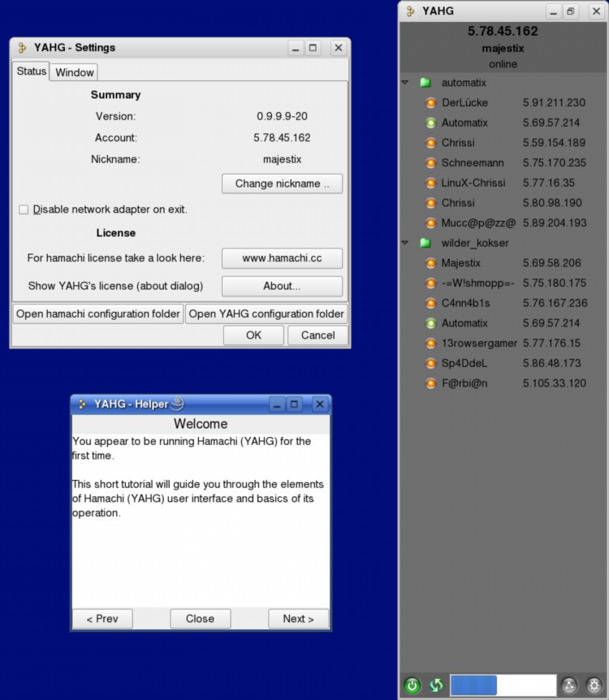Click the automatix green folder icon
This screenshot has height=700, width=609.
pos(425,83)
